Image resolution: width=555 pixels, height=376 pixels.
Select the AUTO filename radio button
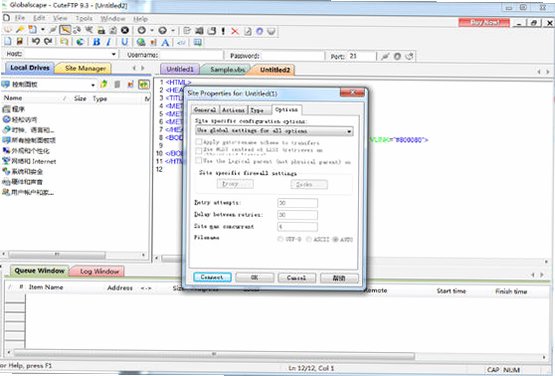[x=335, y=239]
